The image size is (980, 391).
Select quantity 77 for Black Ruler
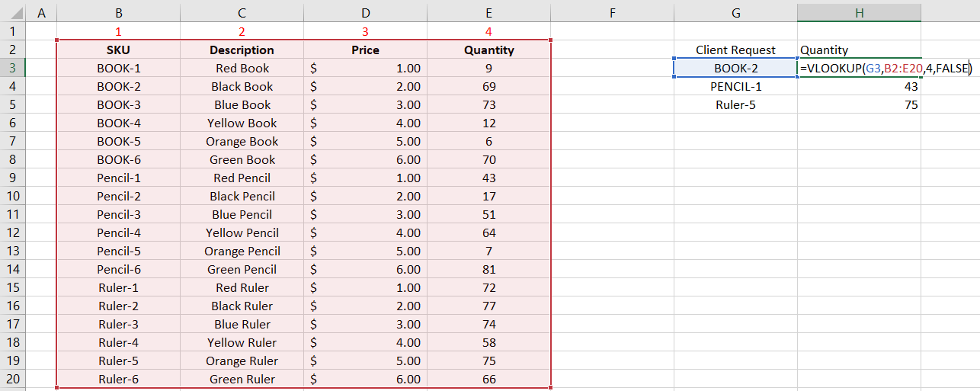(x=488, y=306)
